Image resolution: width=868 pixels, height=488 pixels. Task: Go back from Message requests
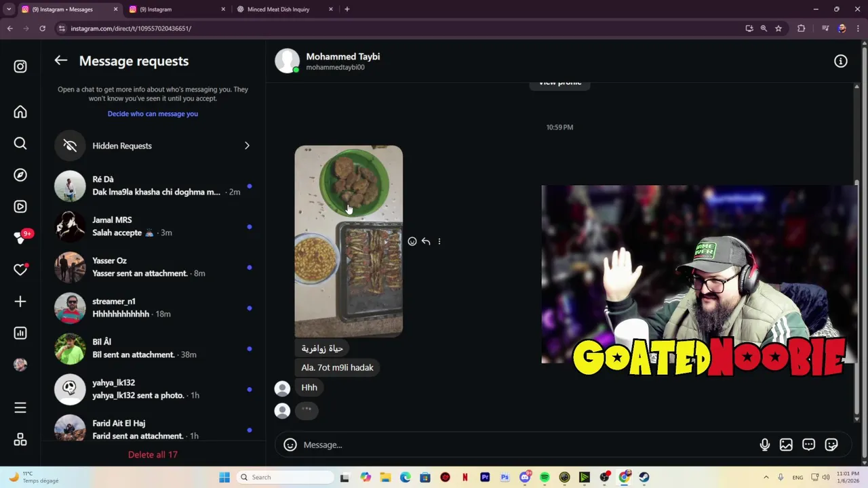click(x=61, y=60)
